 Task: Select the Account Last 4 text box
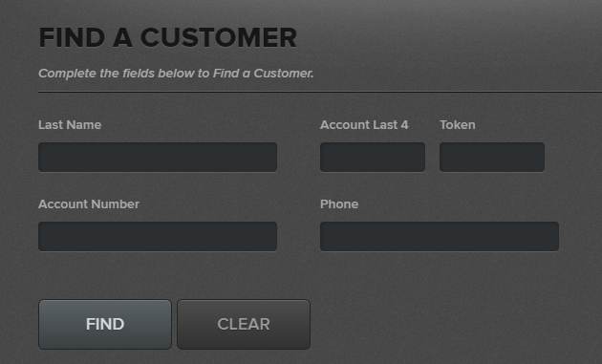[373, 157]
